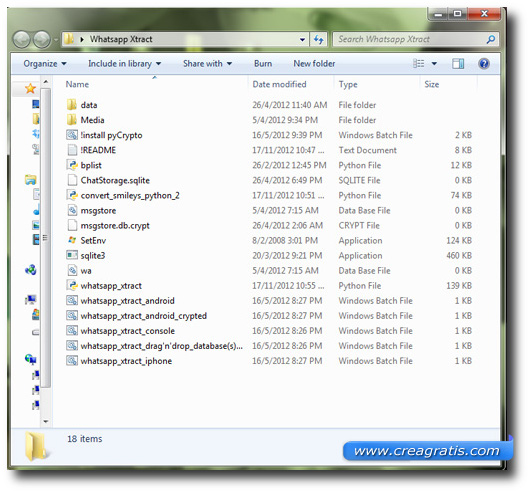Click the Computer icon in navigation pane
The width and height of the screenshot is (530, 493).
31,299
